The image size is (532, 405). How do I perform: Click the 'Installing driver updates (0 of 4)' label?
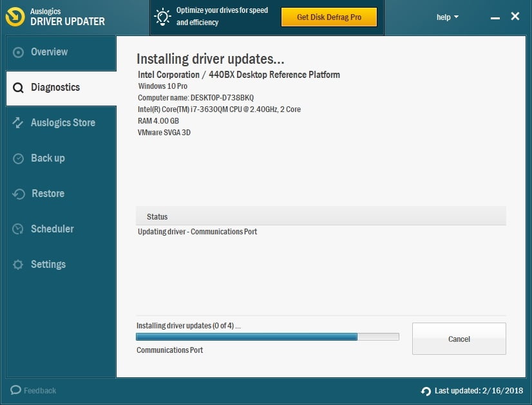(x=188, y=326)
